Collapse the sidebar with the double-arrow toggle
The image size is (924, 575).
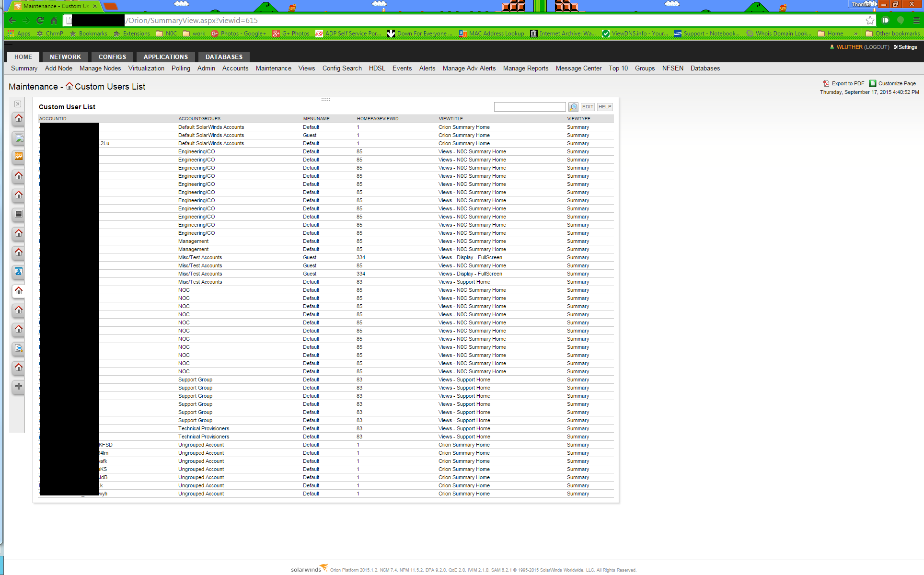pos(18,103)
